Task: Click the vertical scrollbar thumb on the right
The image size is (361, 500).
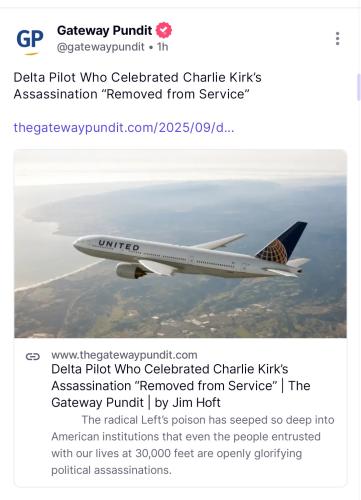Action: click(x=359, y=87)
